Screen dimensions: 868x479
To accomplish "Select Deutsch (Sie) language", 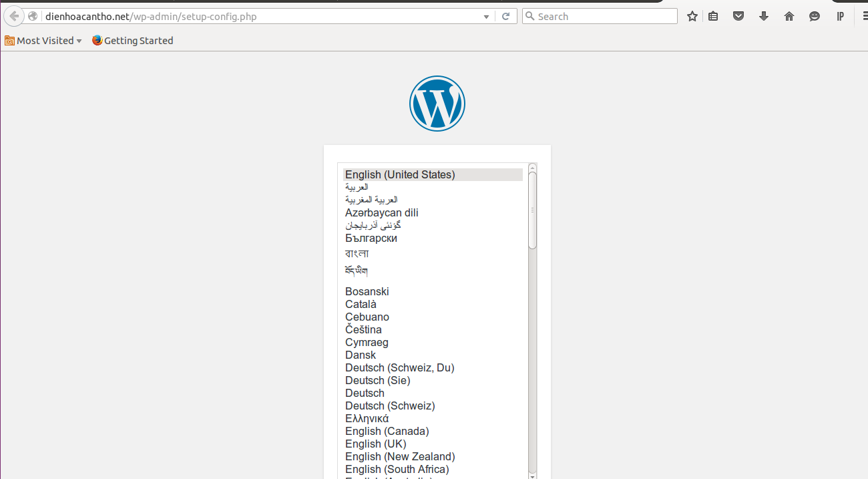I will point(433,381).
